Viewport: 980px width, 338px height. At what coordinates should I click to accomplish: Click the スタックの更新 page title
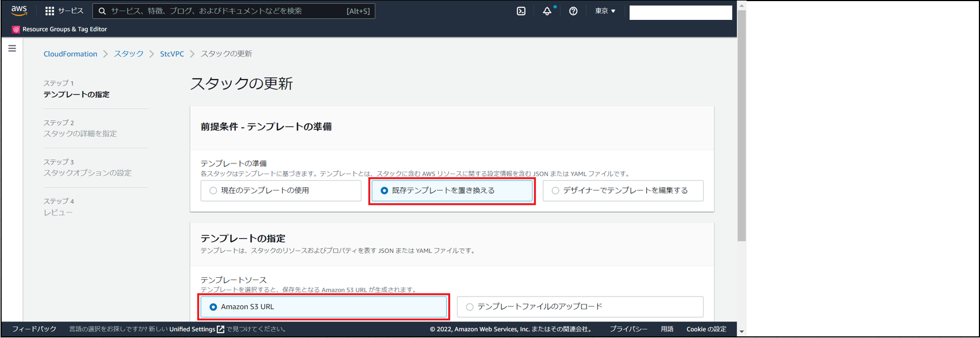click(x=242, y=83)
